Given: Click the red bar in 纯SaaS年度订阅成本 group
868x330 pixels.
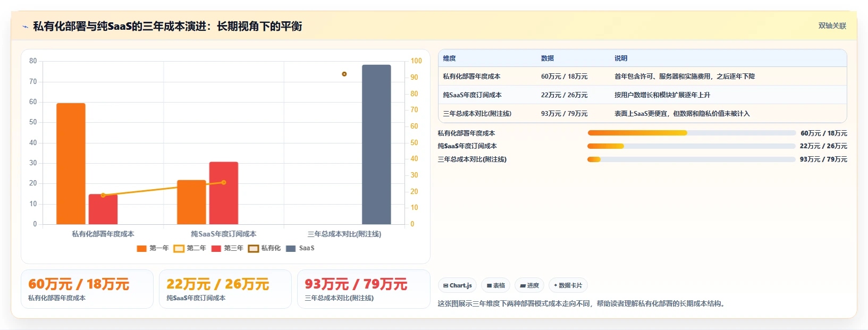Looking at the screenshot, I should (224, 193).
